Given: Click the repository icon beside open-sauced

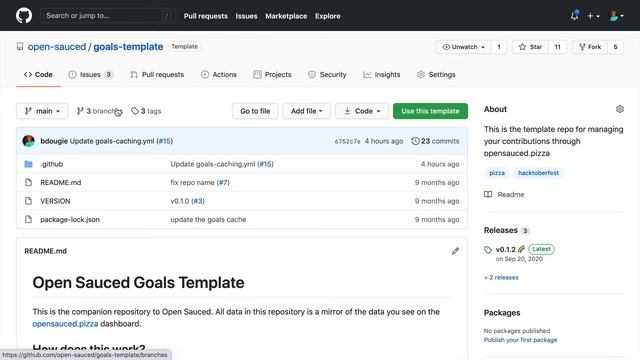Looking at the screenshot, I should point(20,47).
